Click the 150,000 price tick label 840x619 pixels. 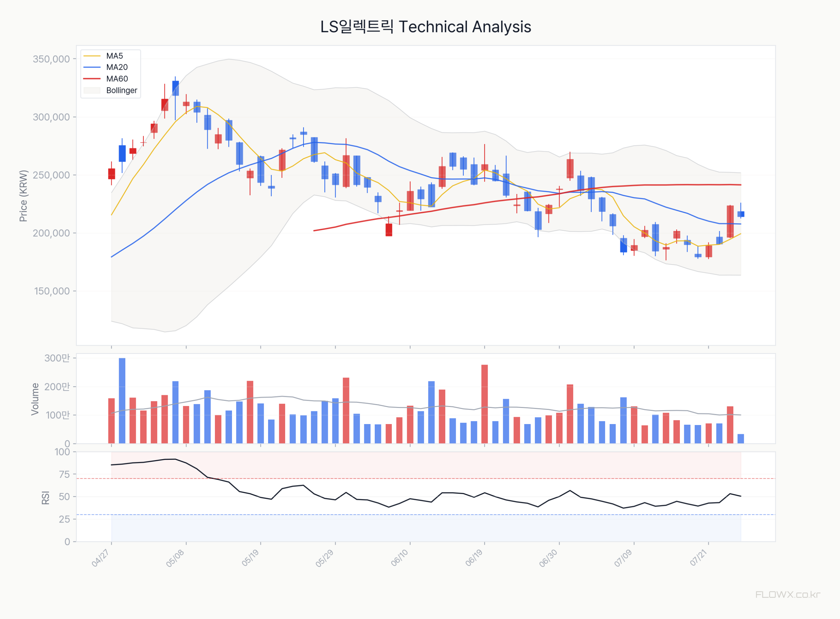pos(52,291)
